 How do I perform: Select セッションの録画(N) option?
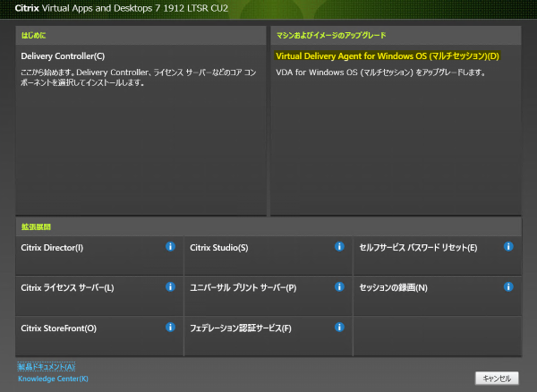(393, 287)
